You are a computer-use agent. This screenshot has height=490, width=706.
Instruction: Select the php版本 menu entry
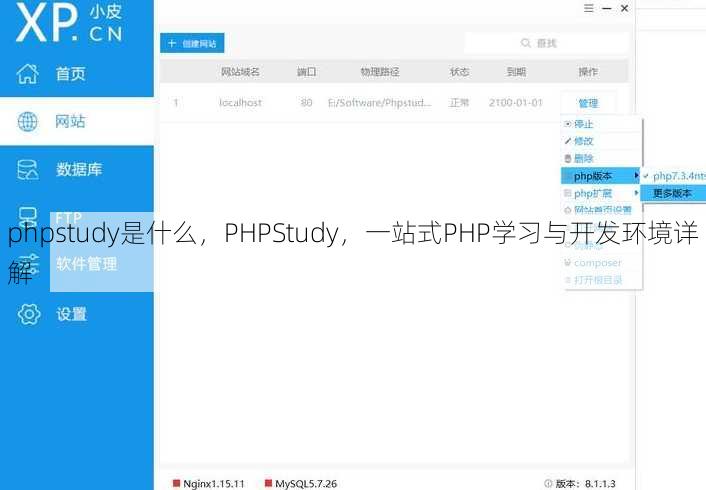(601, 176)
